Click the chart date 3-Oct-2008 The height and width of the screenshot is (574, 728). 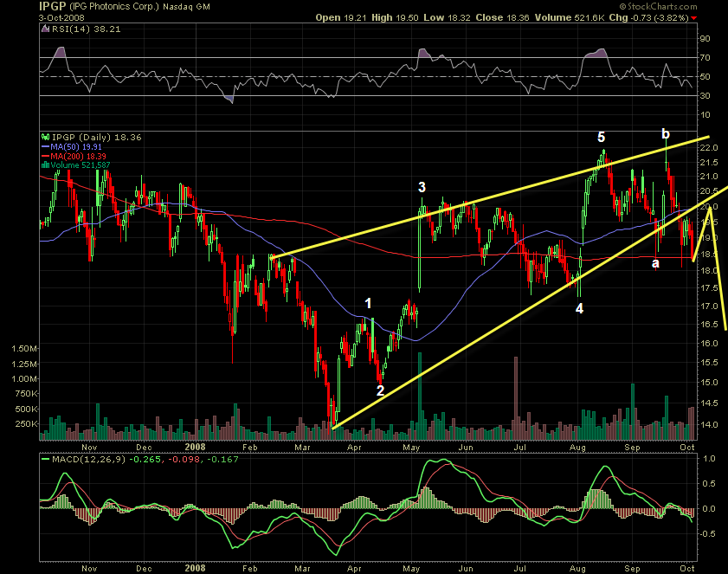point(61,17)
